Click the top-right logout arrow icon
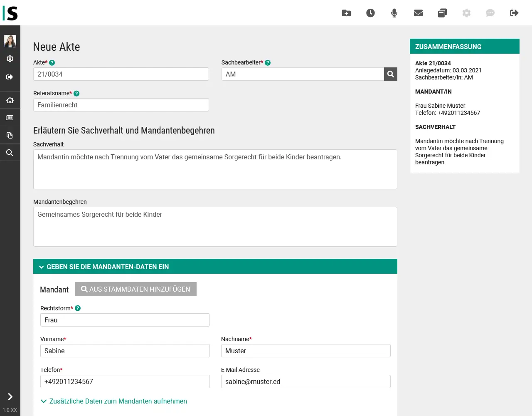Image resolution: width=532 pixels, height=416 pixels. pyautogui.click(x=514, y=13)
